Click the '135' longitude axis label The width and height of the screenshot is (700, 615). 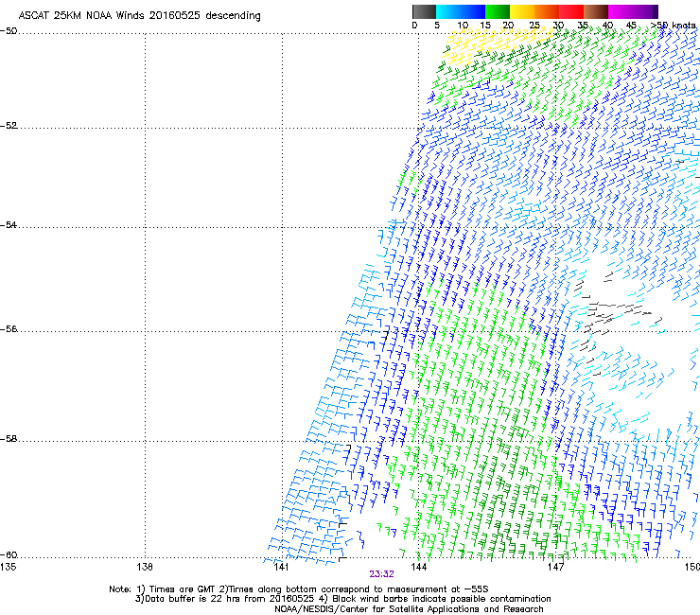(x=8, y=567)
